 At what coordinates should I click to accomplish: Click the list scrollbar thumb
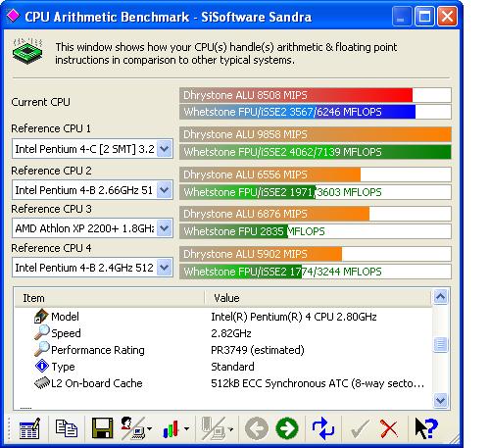(x=440, y=344)
